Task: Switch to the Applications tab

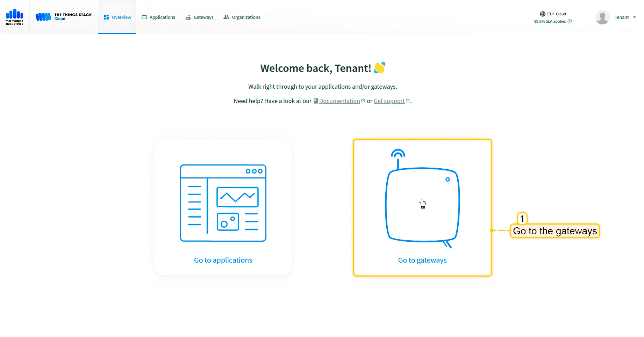Action: pos(158,17)
